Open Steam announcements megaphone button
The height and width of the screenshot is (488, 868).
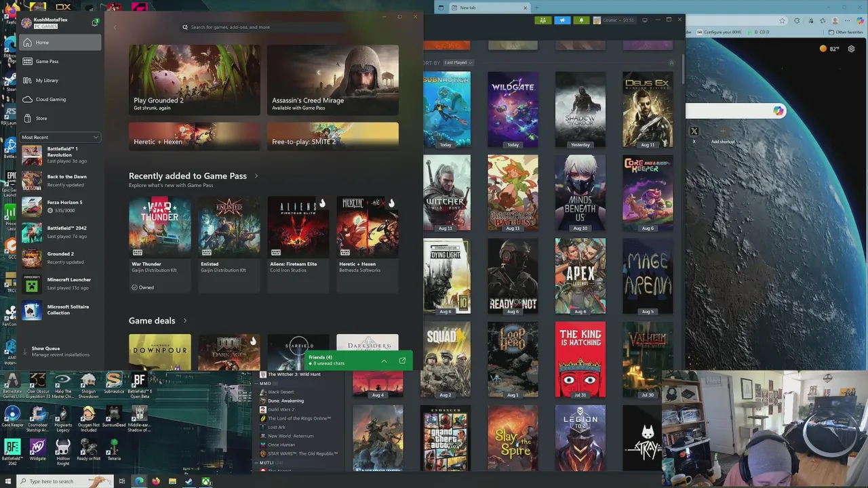[x=562, y=20]
